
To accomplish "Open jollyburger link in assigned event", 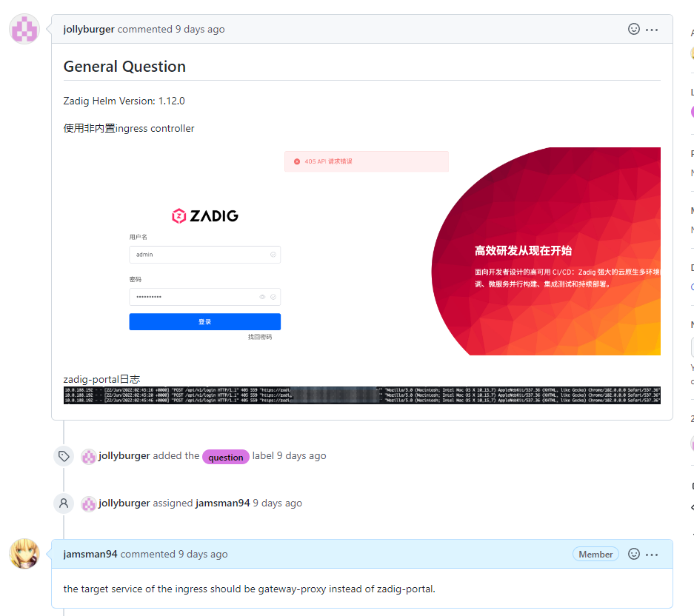I will tap(124, 503).
